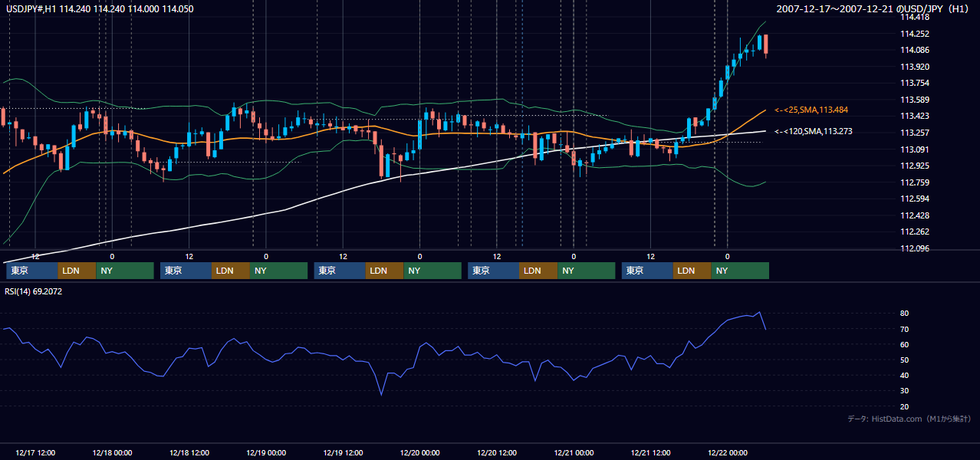Click the 12/19 00:00 date axis label
980x460 pixels.
266,453
